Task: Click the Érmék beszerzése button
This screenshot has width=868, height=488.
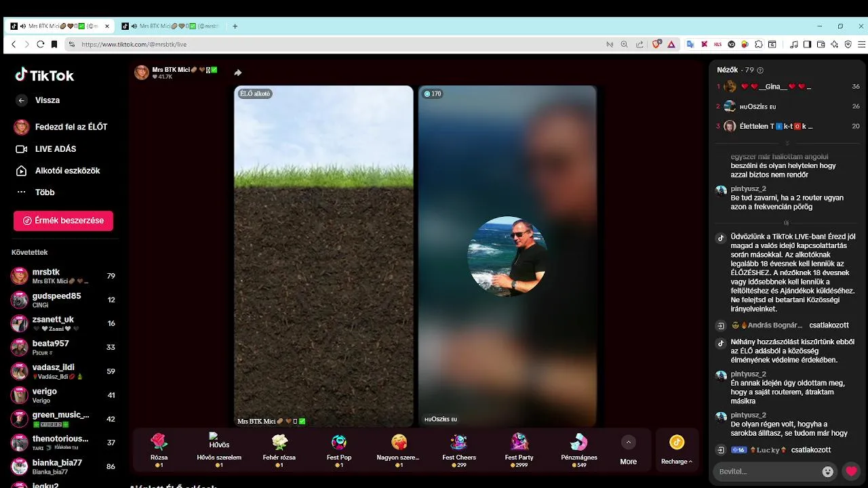Action: tap(63, 220)
